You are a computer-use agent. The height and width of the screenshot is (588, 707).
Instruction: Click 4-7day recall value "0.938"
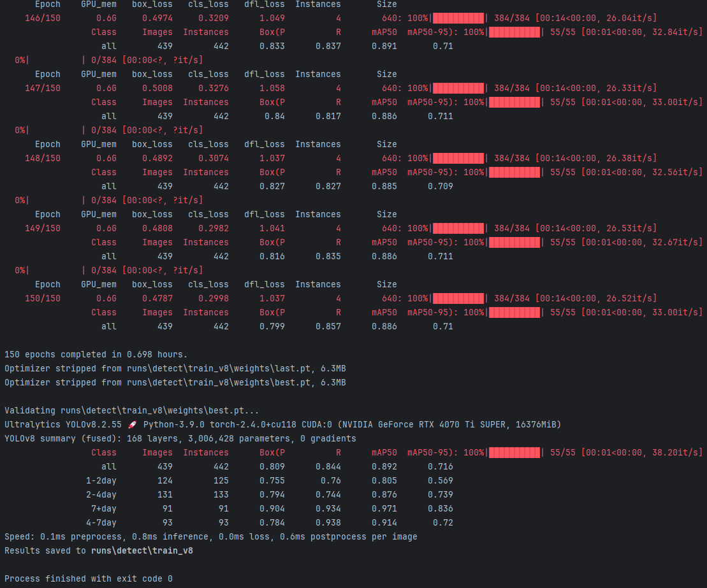point(328,522)
